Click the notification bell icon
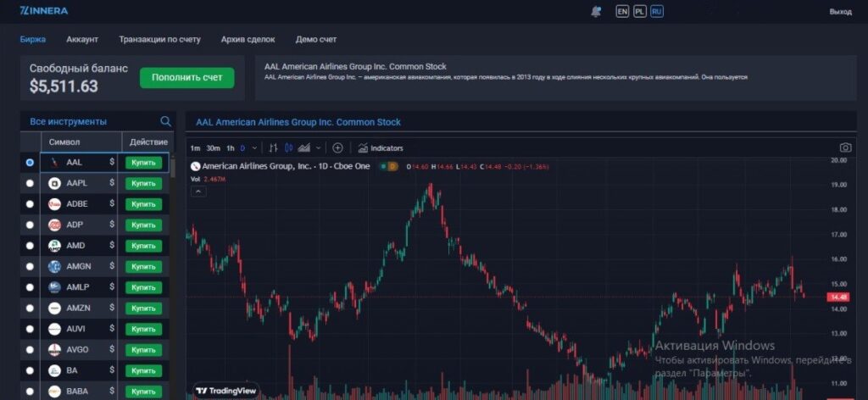The height and width of the screenshot is (400, 868). point(596,11)
